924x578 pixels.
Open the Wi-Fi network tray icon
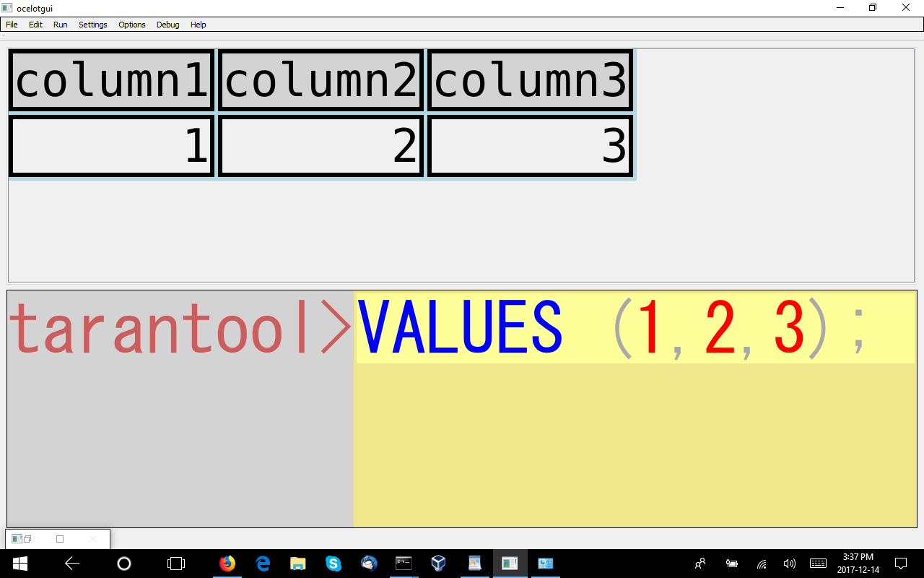[762, 564]
